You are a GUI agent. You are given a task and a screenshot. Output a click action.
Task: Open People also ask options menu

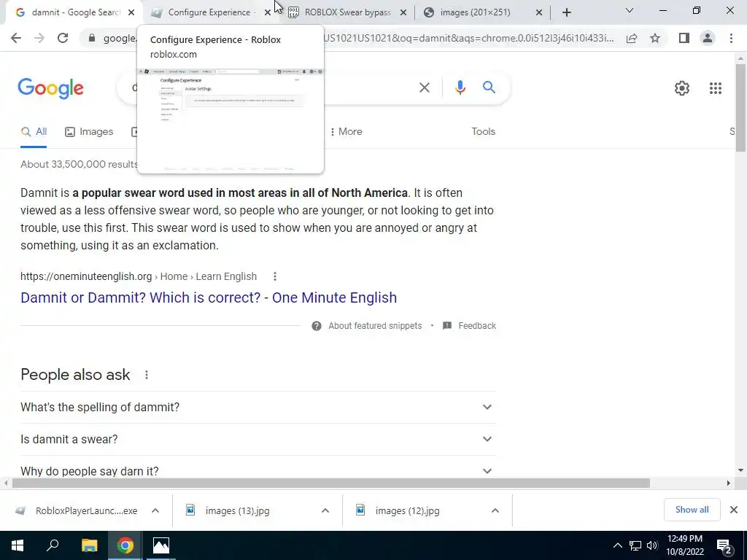147,376
